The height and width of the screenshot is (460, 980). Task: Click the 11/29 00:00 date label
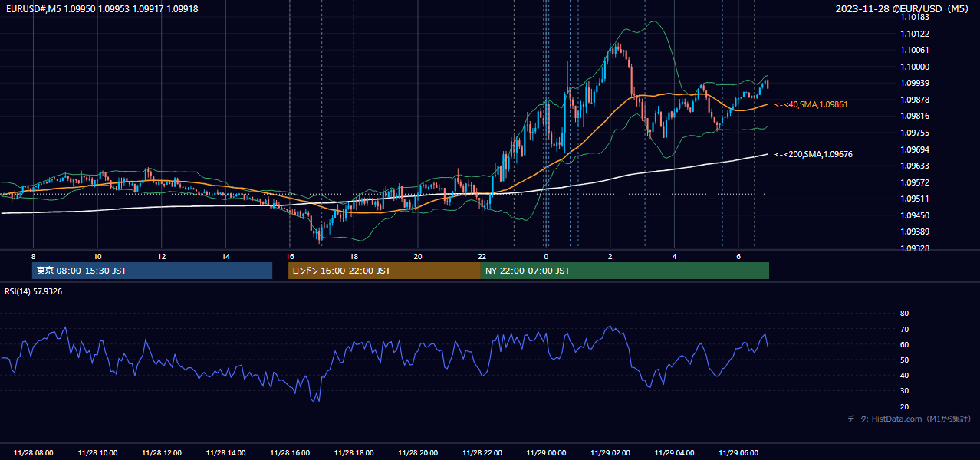546,452
